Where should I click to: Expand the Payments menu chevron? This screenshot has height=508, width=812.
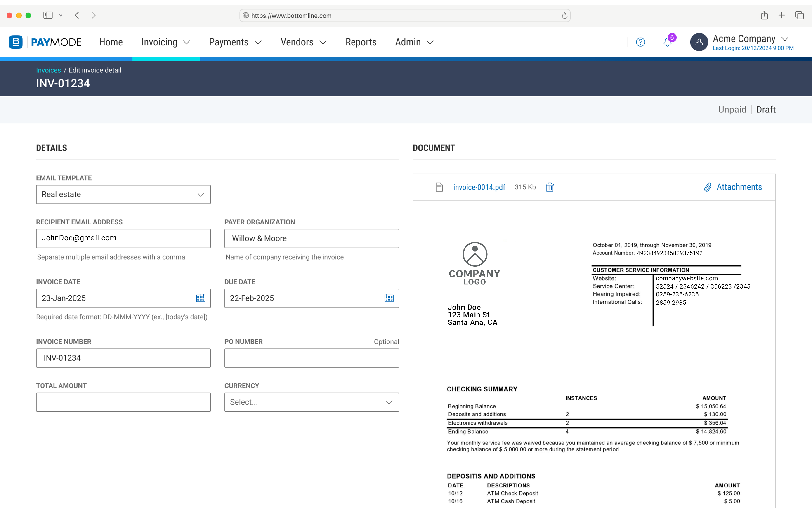pos(258,42)
